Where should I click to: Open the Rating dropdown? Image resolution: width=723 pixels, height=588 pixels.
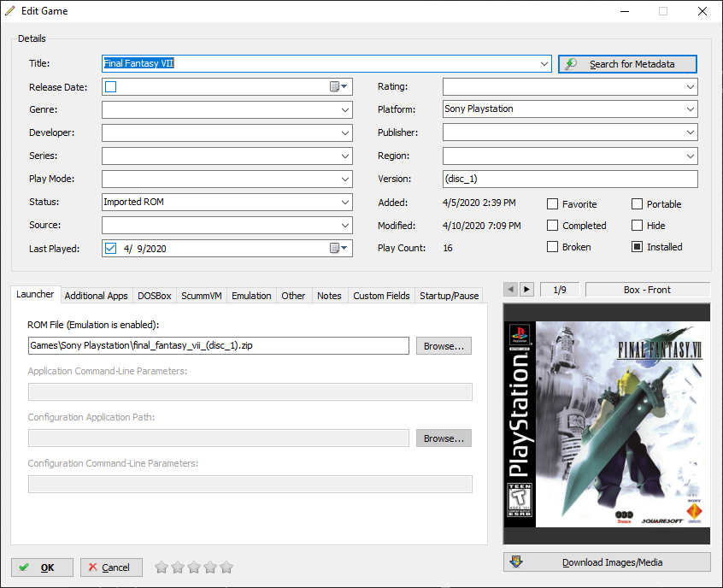[691, 86]
